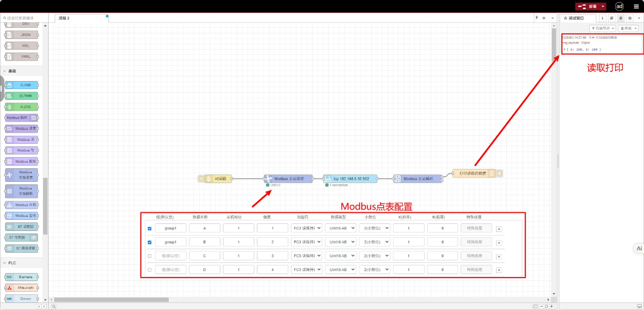This screenshot has height=310, width=644.
Task: Click the 特殊处理 button in row A
Action: [x=476, y=228]
